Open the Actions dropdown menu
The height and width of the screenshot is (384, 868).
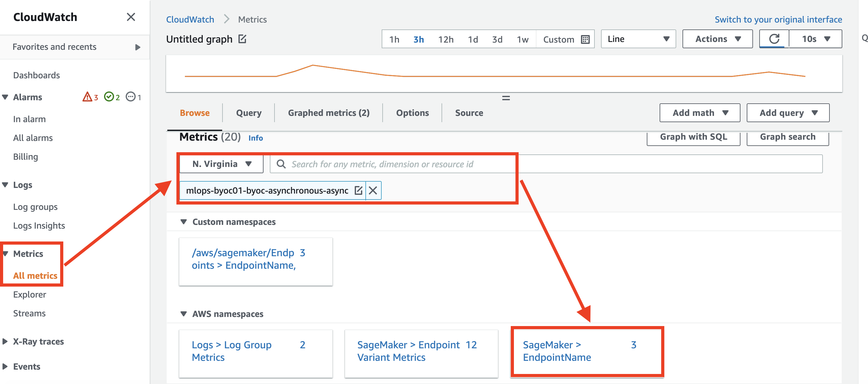[717, 39]
